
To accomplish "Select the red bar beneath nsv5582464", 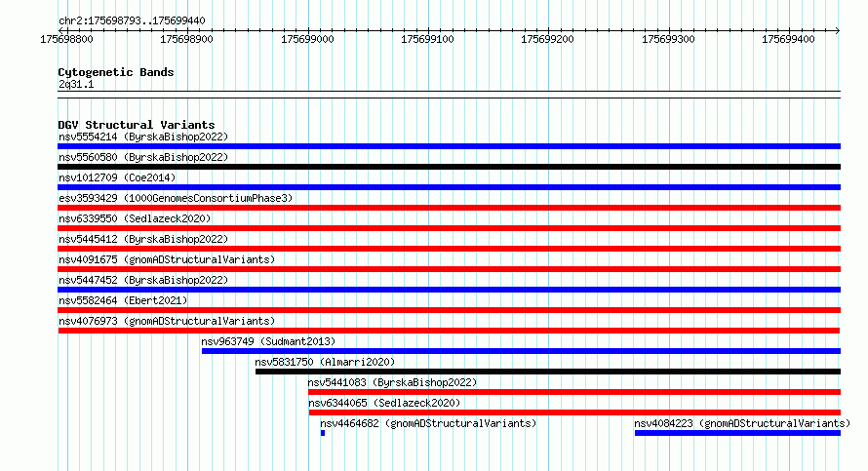I will tap(449, 310).
